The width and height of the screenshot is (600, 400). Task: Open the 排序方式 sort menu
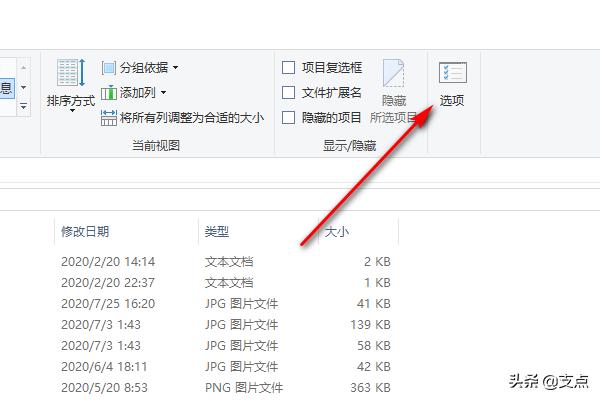coord(71,86)
